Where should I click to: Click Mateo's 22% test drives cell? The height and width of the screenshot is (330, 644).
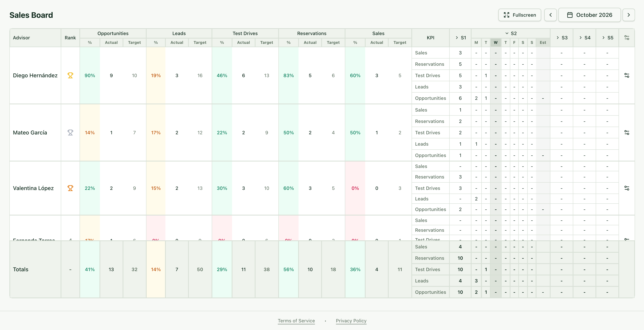pos(222,133)
